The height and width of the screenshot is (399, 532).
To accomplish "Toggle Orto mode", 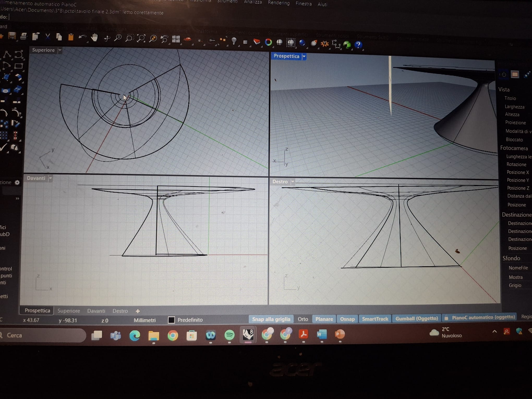I will click(303, 319).
